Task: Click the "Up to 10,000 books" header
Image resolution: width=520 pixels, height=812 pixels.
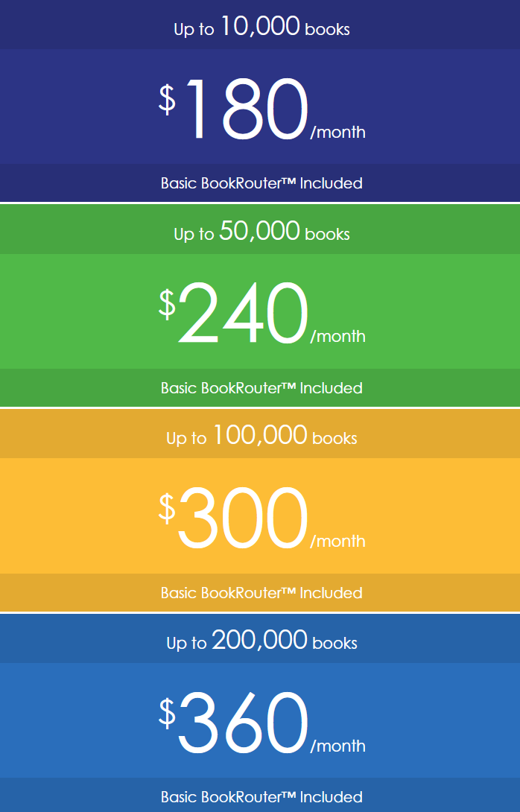Action: (261, 29)
